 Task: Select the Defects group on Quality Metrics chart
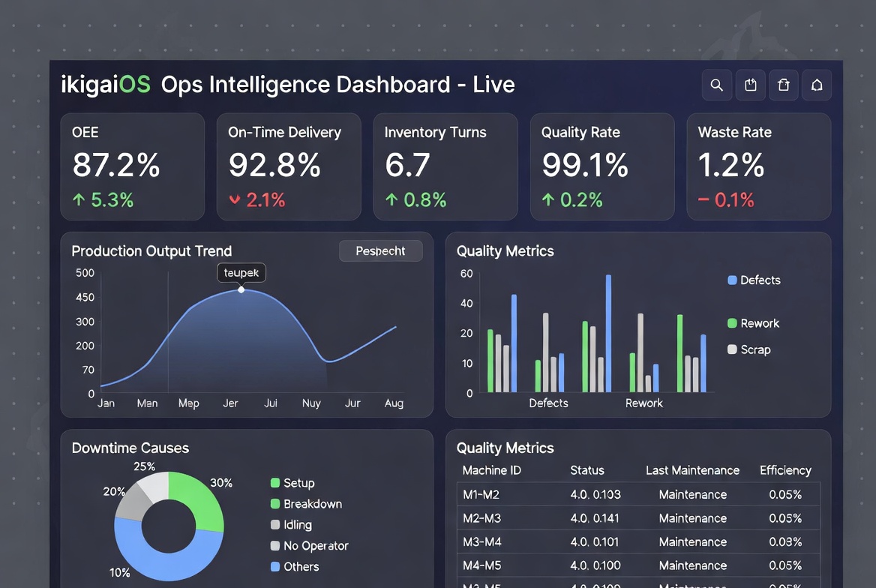pos(547,403)
